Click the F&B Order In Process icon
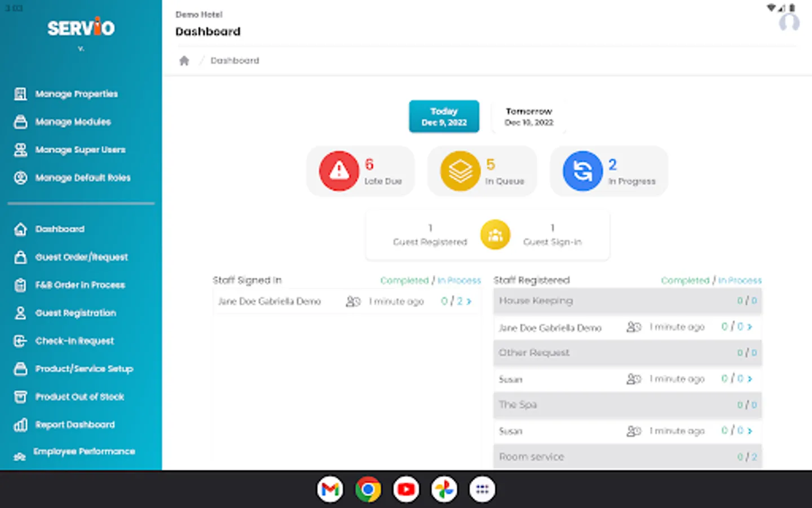This screenshot has width=812, height=508. tap(20, 285)
